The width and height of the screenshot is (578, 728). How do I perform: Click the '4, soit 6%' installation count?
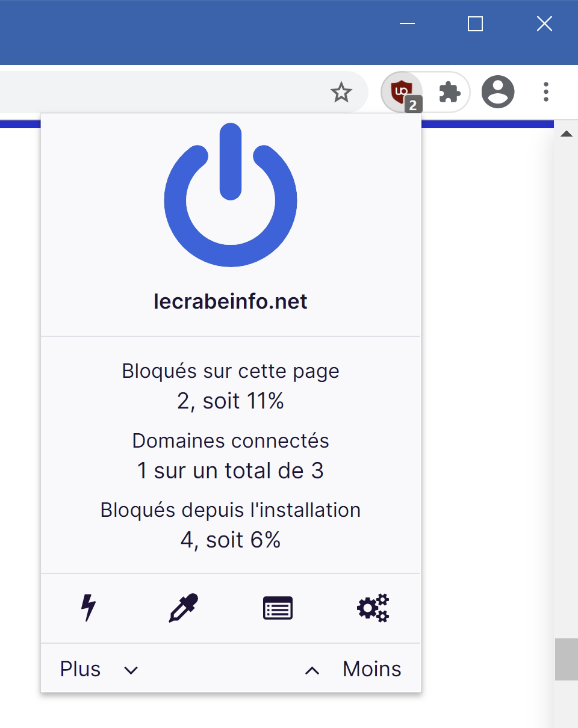[x=231, y=540]
